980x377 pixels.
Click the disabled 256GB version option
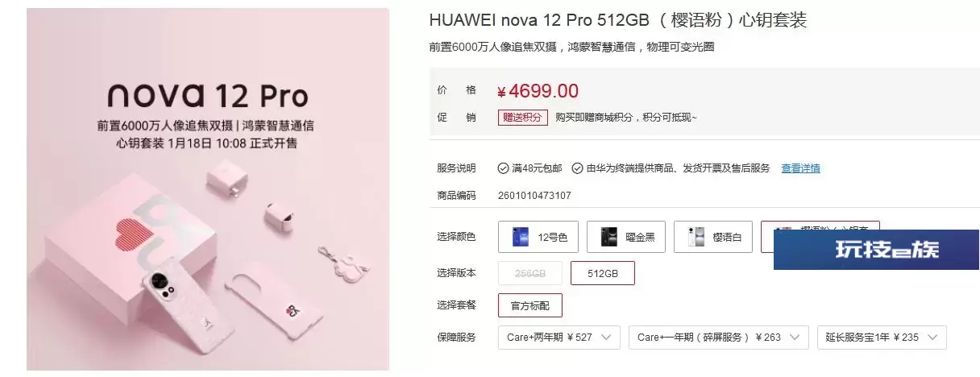pyautogui.click(x=530, y=273)
